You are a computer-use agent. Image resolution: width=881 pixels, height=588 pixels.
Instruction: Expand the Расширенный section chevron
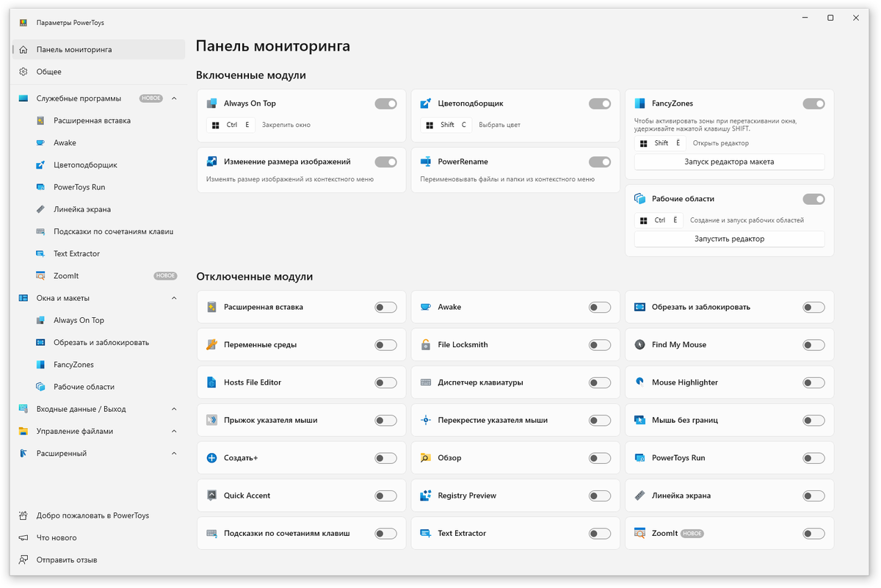[174, 454]
